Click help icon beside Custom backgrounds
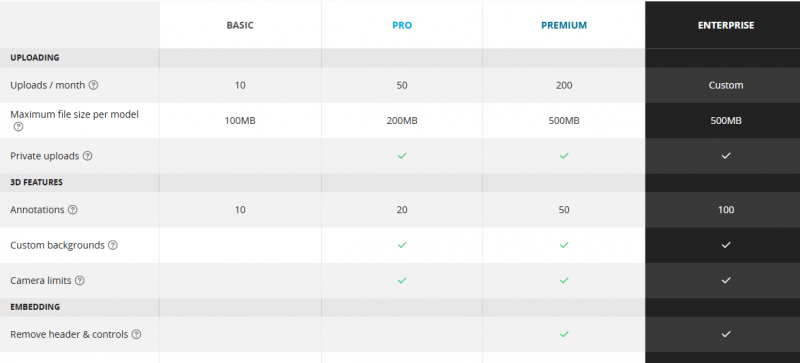The width and height of the screenshot is (800, 363). click(x=113, y=245)
